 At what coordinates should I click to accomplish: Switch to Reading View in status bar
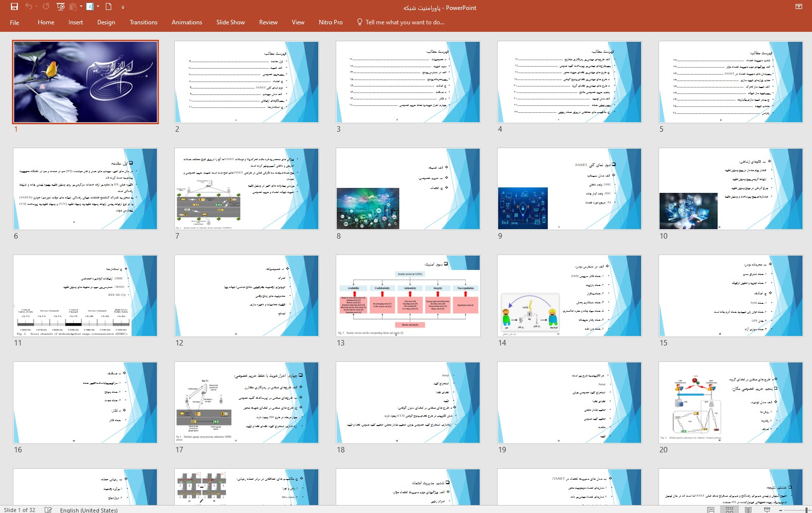tap(748, 510)
